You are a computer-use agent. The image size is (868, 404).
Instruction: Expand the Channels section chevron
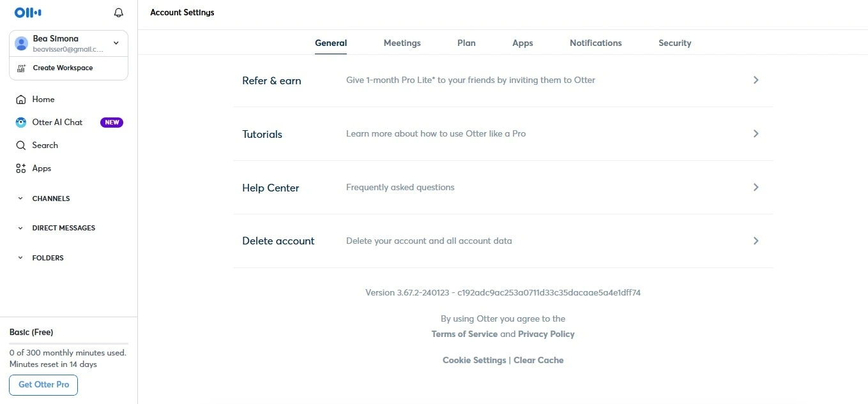[20, 198]
